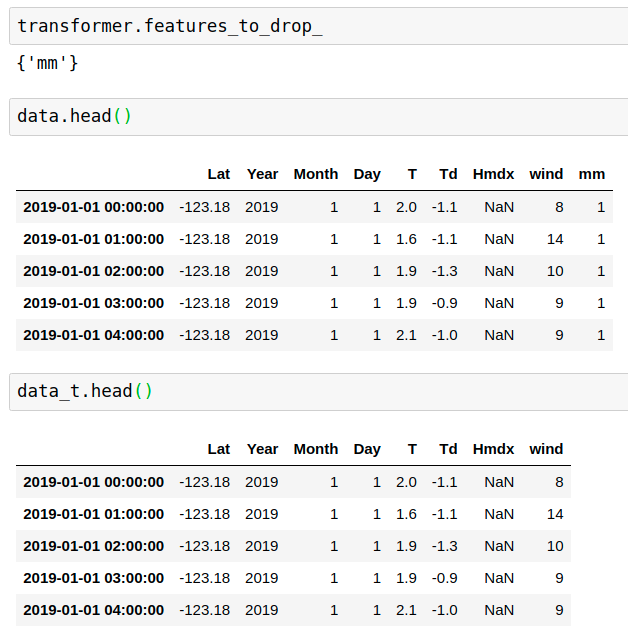This screenshot has height=636, width=628.
Task: Click the Month header in data_t.head() table
Action: tap(316, 449)
